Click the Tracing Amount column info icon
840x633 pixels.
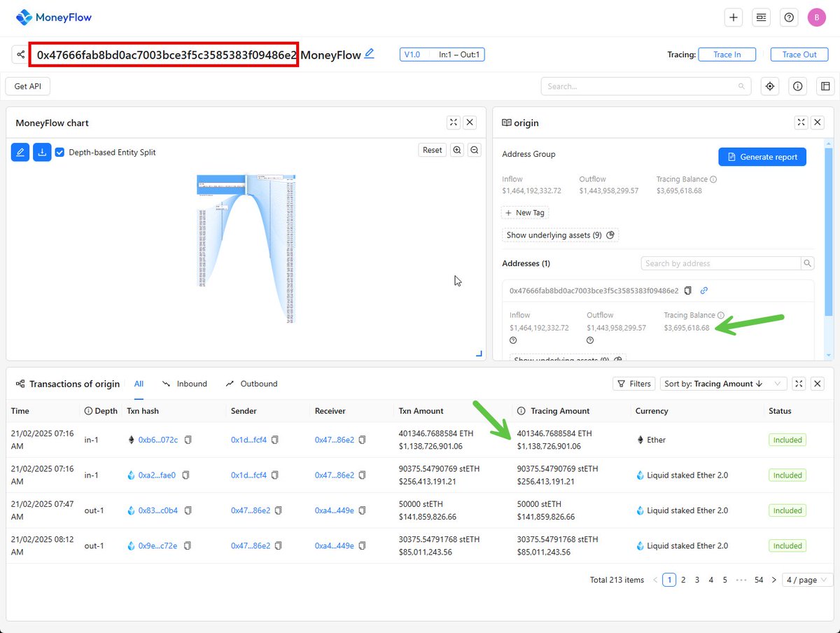[521, 411]
